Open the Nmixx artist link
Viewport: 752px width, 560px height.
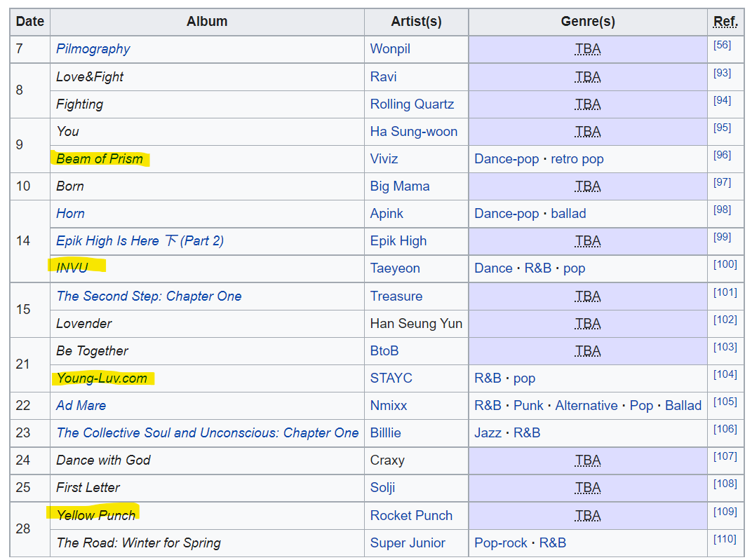389,405
